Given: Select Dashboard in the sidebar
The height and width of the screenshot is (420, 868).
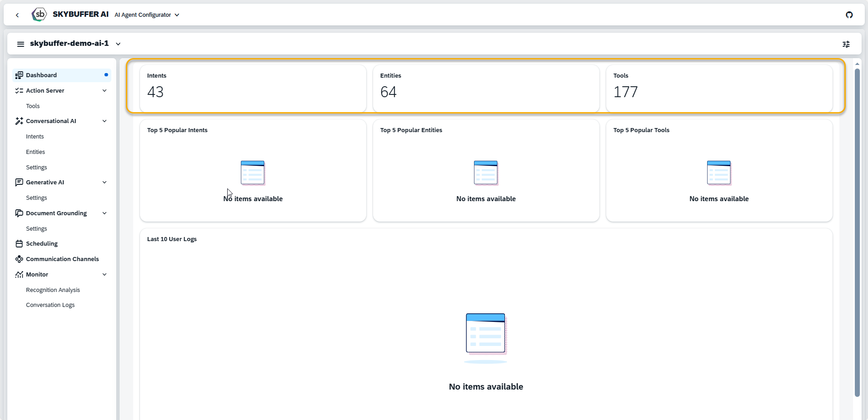Looking at the screenshot, I should point(41,75).
